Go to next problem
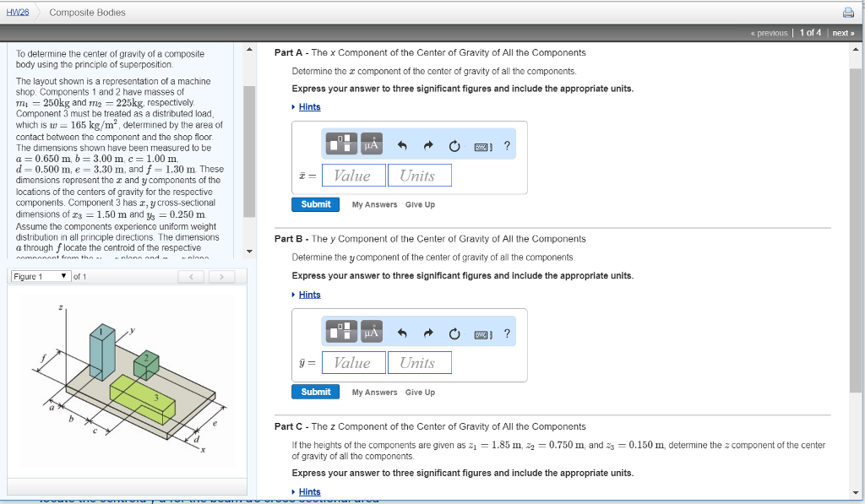Viewport: 865px width, 504px height. coord(842,33)
